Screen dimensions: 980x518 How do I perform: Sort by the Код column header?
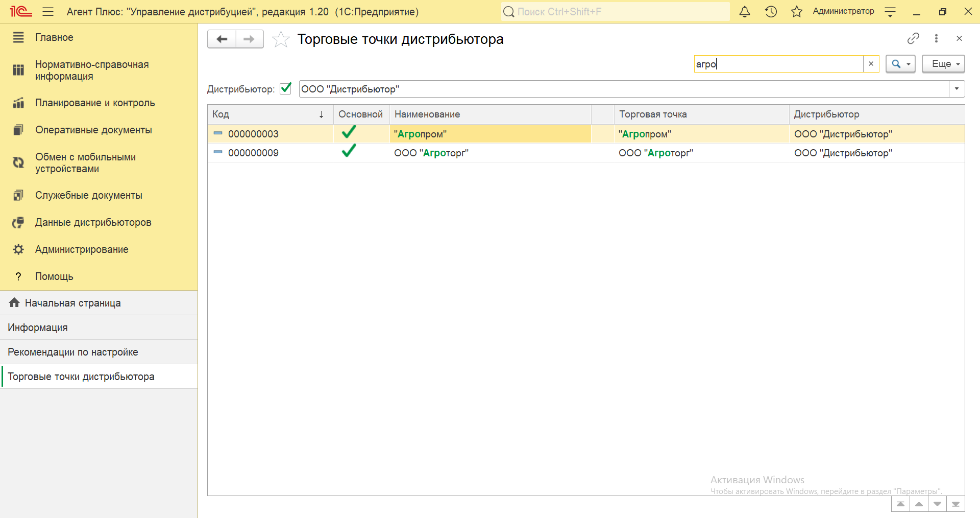pyautogui.click(x=271, y=114)
